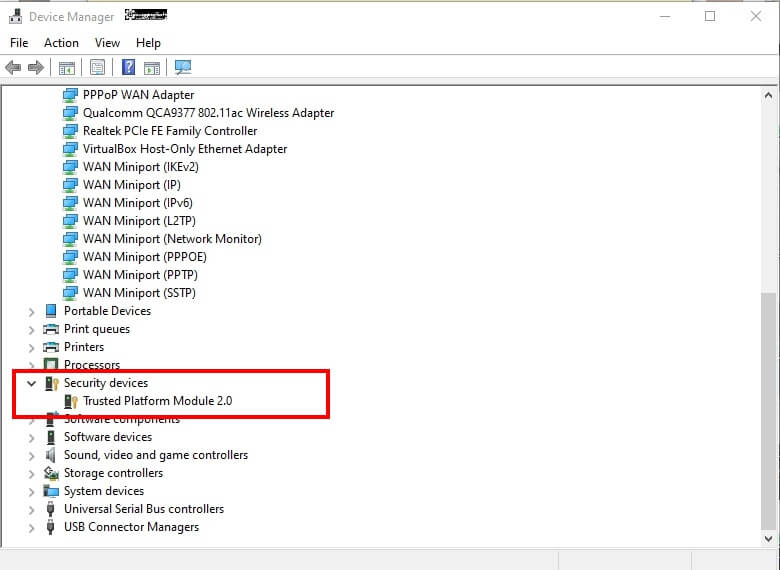Click Show/Hide Console Tree toolbar icon
This screenshot has width=780, height=570.
(67, 68)
